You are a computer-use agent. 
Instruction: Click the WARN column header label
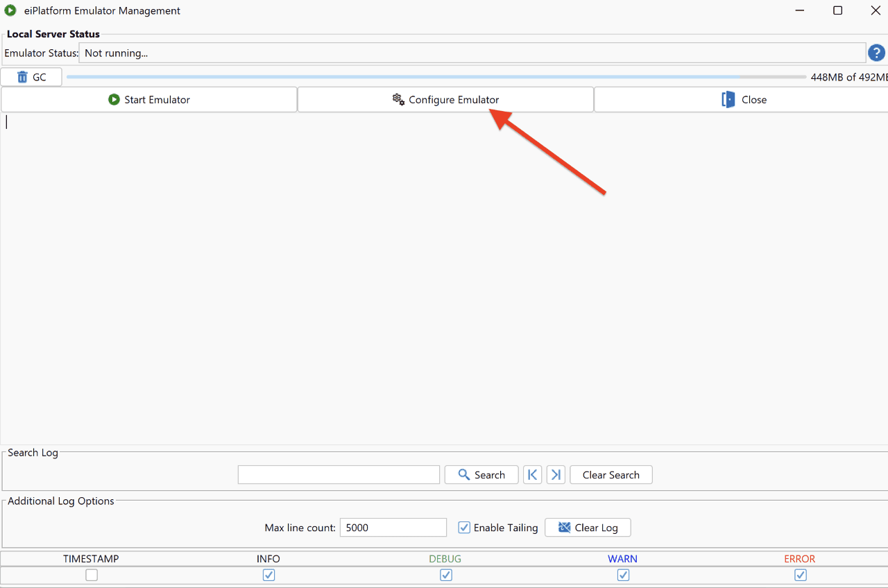623,559
